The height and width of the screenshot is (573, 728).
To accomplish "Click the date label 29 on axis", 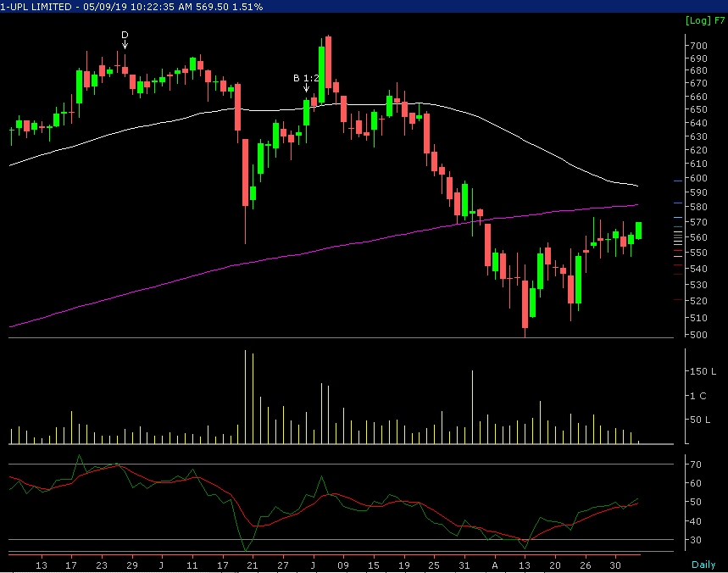I will [132, 565].
